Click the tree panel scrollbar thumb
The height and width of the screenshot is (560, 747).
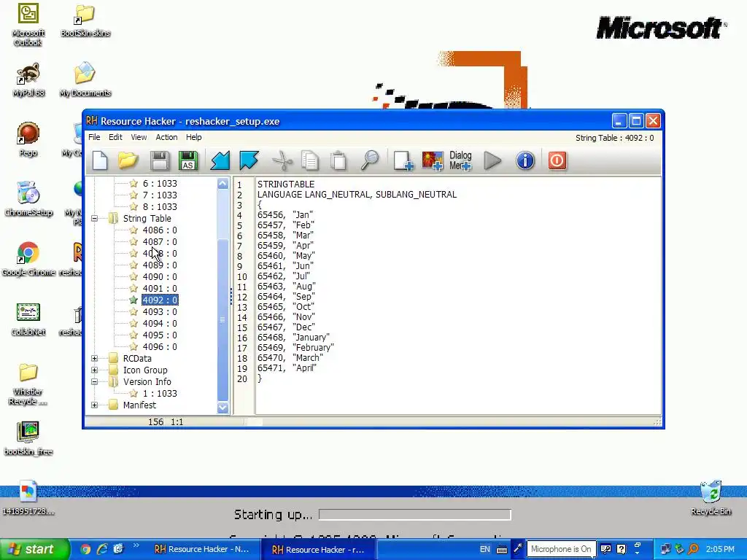223,320
